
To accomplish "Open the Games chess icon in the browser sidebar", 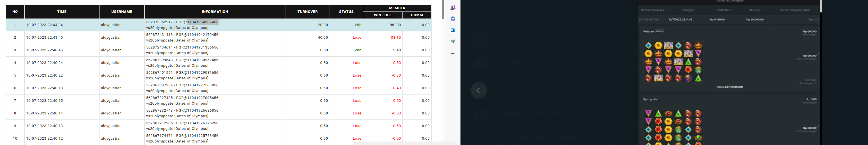I will (x=453, y=7).
